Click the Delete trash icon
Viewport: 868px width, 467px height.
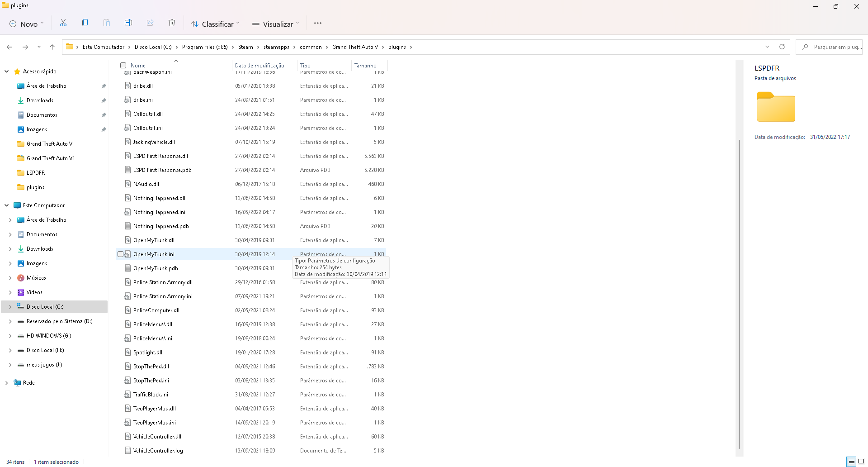tap(172, 23)
